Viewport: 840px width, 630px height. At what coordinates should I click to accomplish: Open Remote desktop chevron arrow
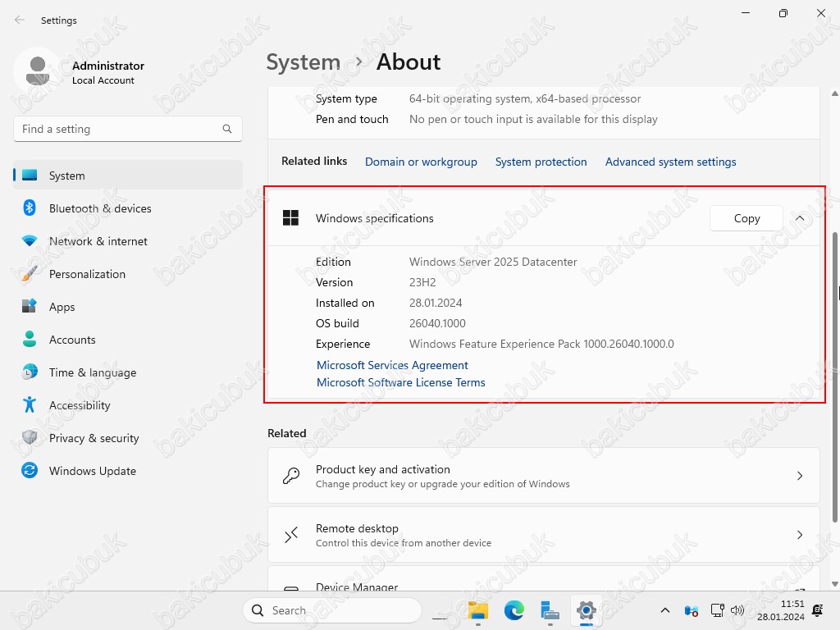tap(800, 535)
